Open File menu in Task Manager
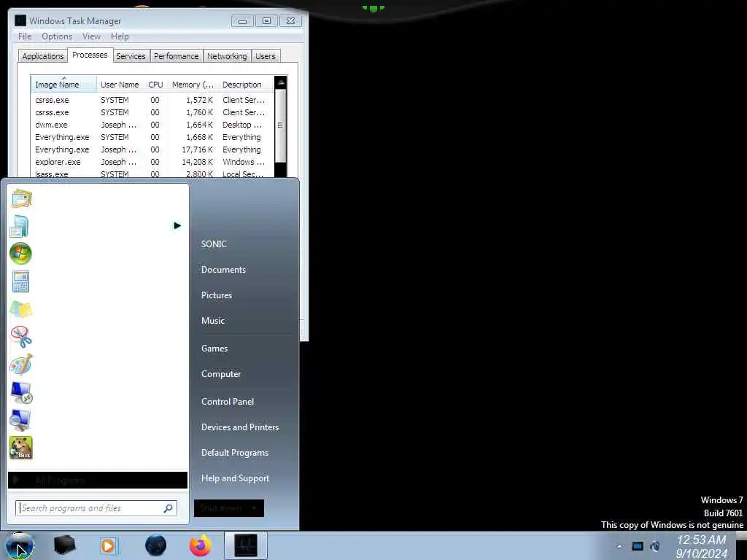This screenshot has width=747, height=560. tap(25, 36)
